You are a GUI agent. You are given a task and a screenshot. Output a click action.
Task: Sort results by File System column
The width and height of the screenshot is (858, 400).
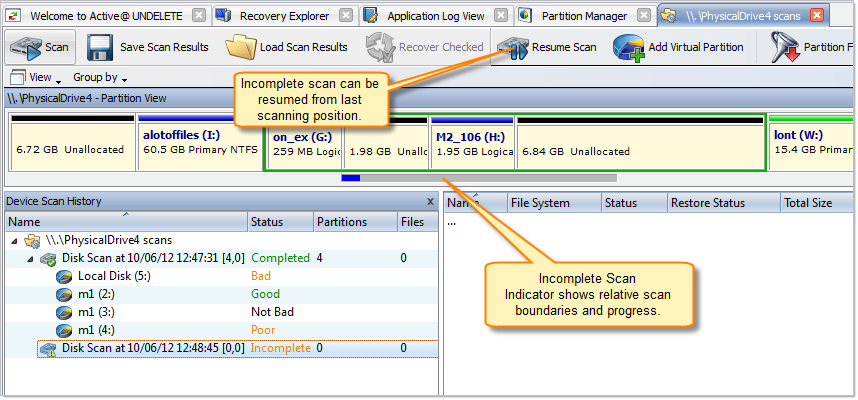[555, 203]
